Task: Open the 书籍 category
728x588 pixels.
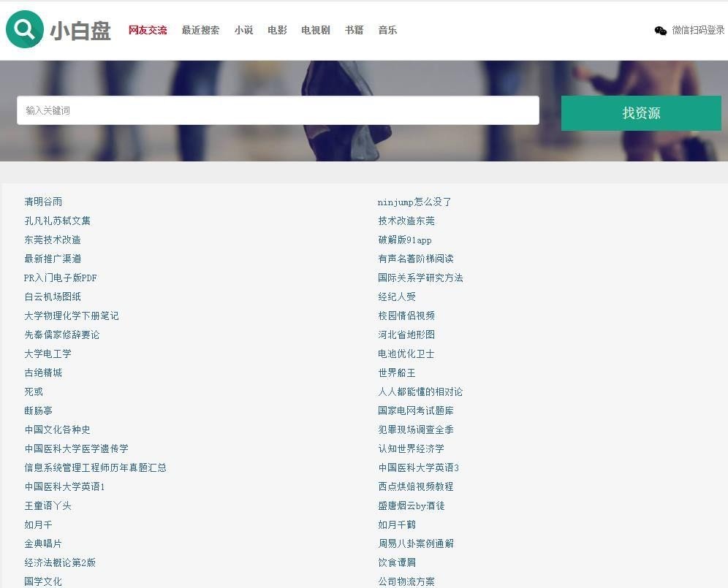Action: tap(354, 30)
